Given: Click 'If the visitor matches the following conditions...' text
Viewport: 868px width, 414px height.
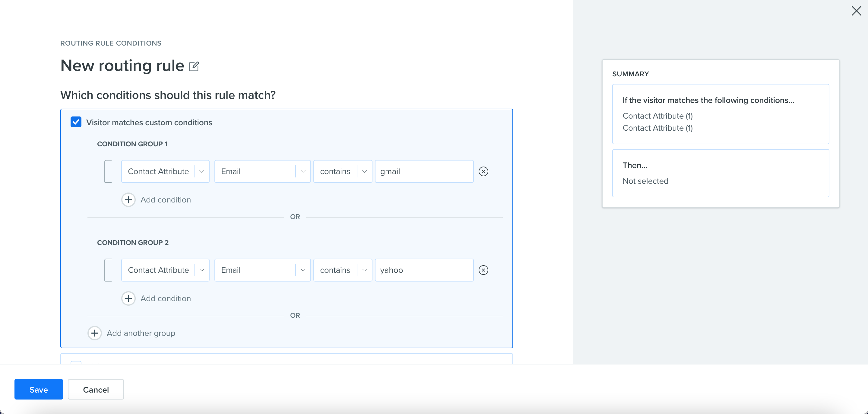Looking at the screenshot, I should 708,100.
